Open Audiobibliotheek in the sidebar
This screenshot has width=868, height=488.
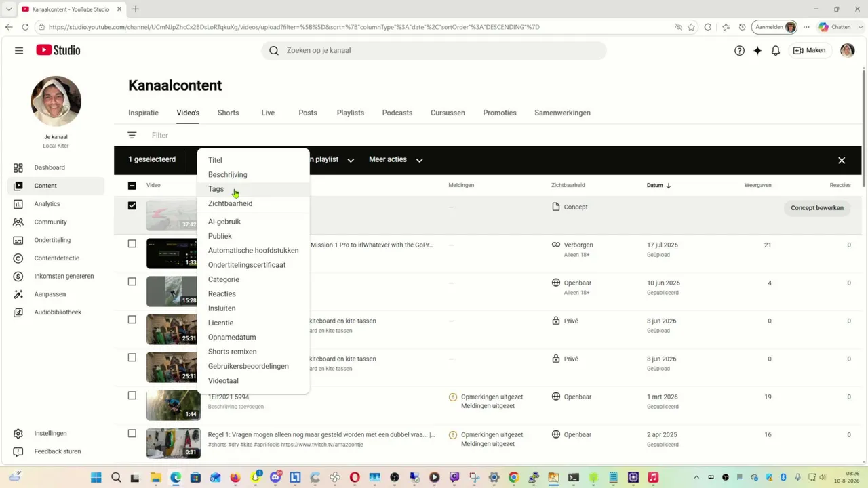point(58,312)
